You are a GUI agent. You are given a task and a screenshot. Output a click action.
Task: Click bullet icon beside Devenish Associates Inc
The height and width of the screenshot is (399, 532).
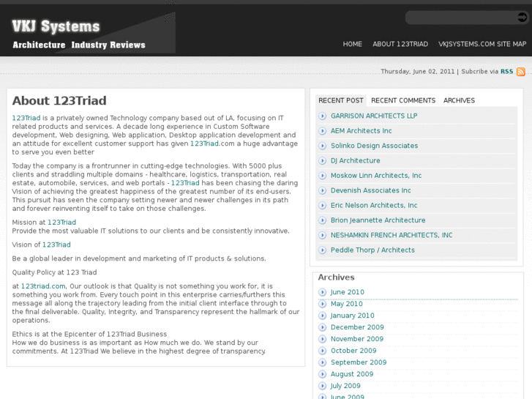(x=322, y=191)
